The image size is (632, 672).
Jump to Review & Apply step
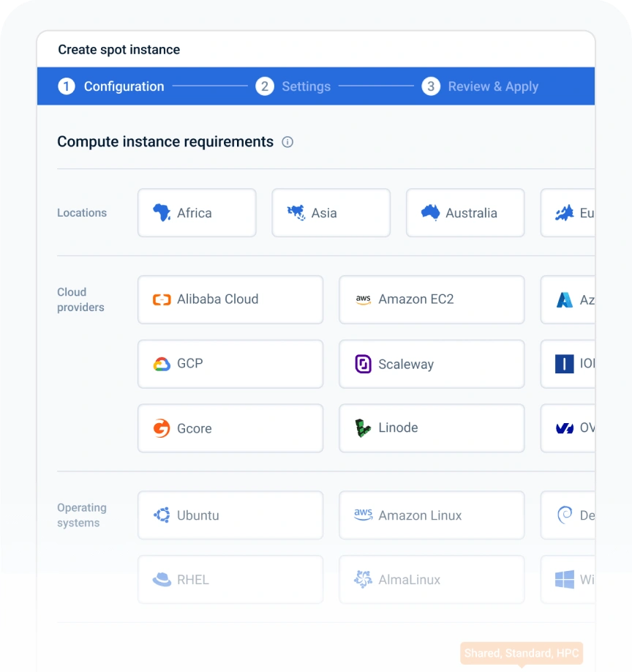click(493, 86)
